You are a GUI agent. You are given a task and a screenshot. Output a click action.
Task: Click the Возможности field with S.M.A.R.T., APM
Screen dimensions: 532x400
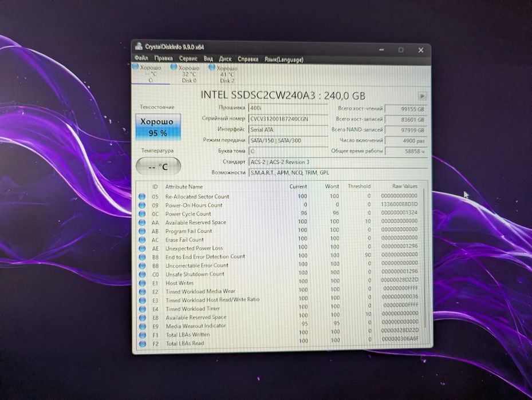pos(337,173)
